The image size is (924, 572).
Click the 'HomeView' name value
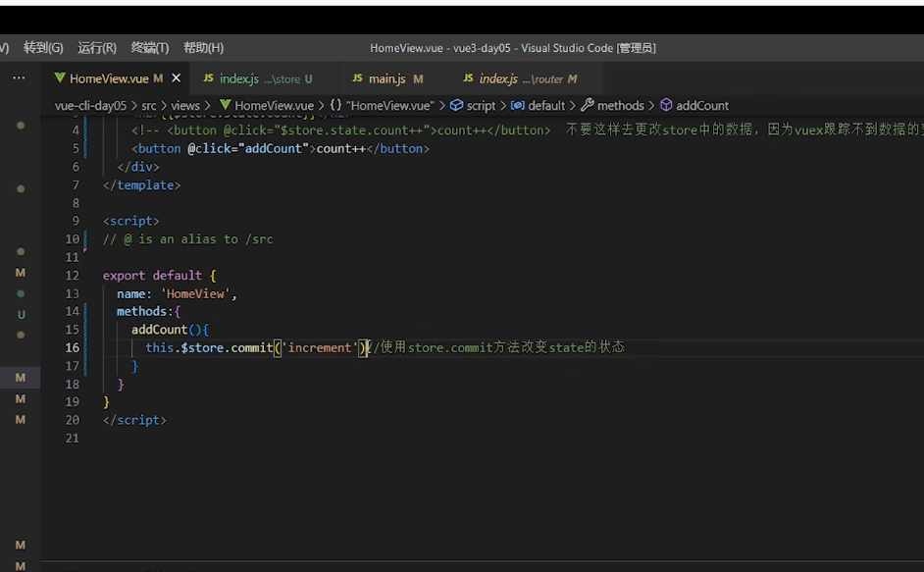(x=195, y=293)
